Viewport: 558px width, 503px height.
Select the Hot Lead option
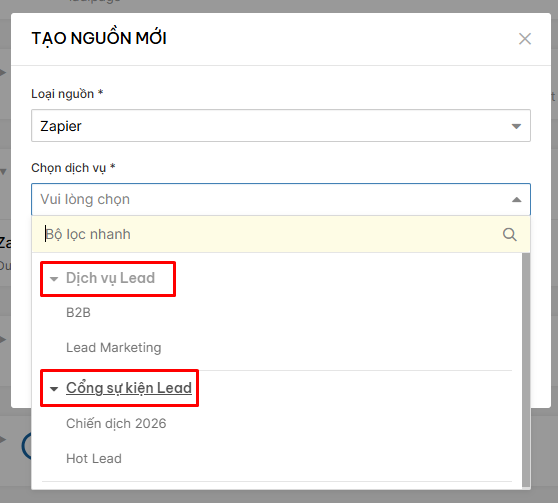coord(94,459)
